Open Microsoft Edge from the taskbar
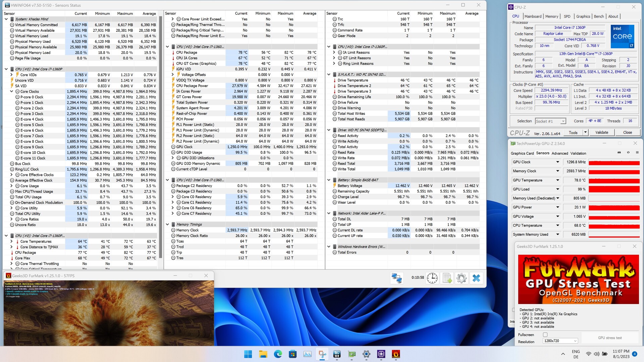 (x=278, y=354)
